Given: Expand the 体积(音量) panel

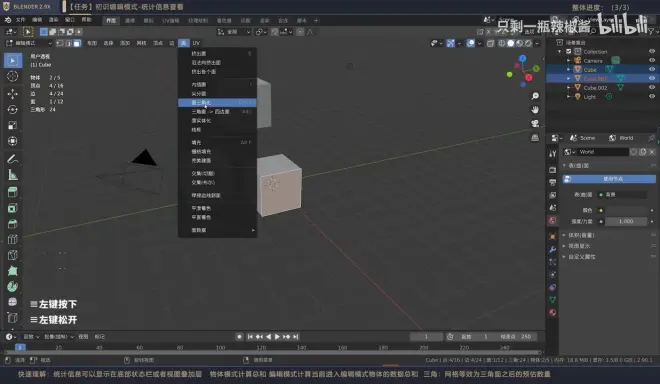Looking at the screenshot, I should click(x=581, y=235).
